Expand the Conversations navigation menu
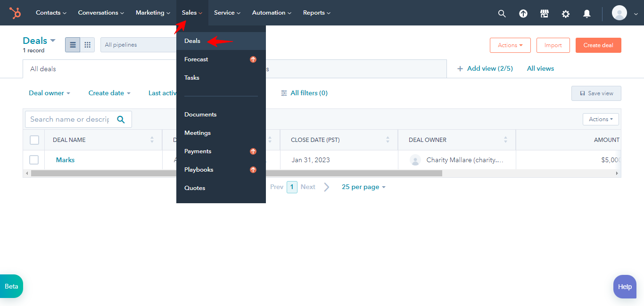This screenshot has height=306, width=644. pos(101,13)
